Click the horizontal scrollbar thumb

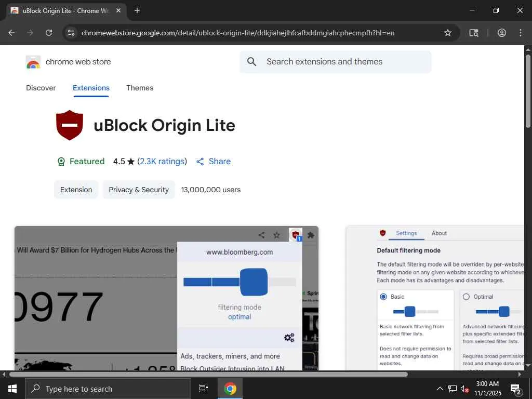(208, 375)
